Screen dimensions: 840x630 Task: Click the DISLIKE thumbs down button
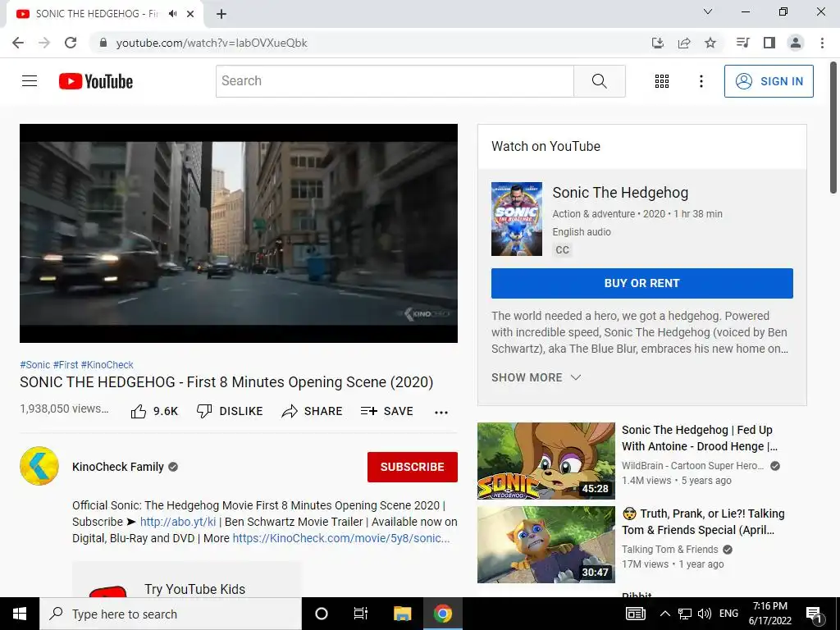click(x=230, y=412)
